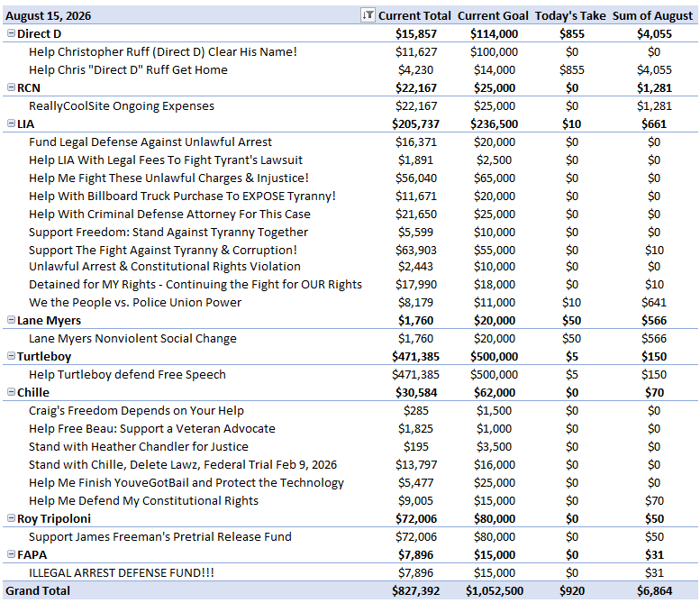Select the Current Goal column header
The height and width of the screenshot is (603, 700).
click(493, 15)
